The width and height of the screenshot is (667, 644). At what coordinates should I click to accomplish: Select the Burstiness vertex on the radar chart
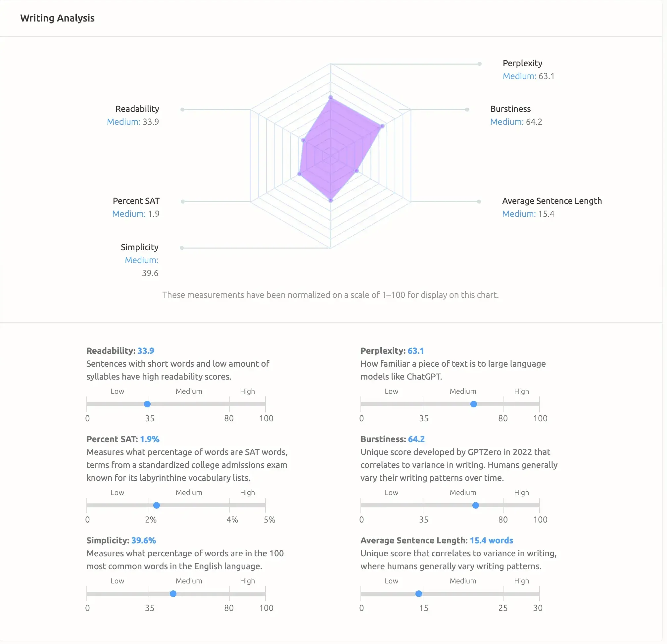tap(382, 126)
